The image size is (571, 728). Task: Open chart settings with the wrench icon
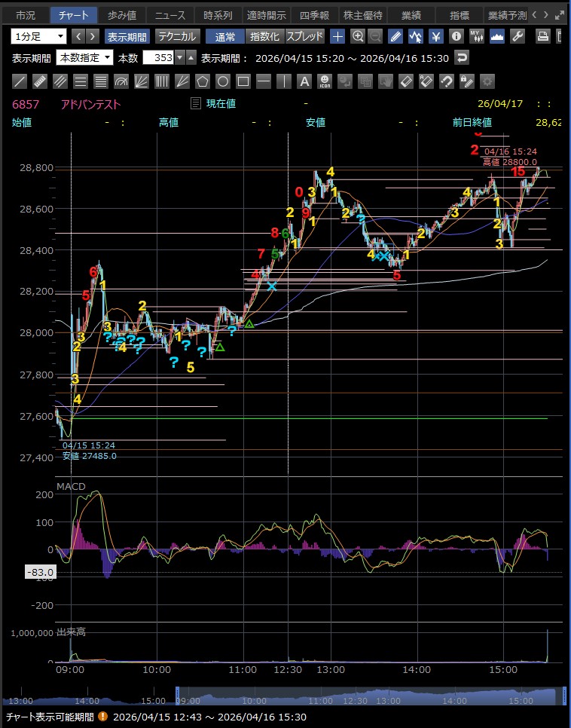coord(518,36)
